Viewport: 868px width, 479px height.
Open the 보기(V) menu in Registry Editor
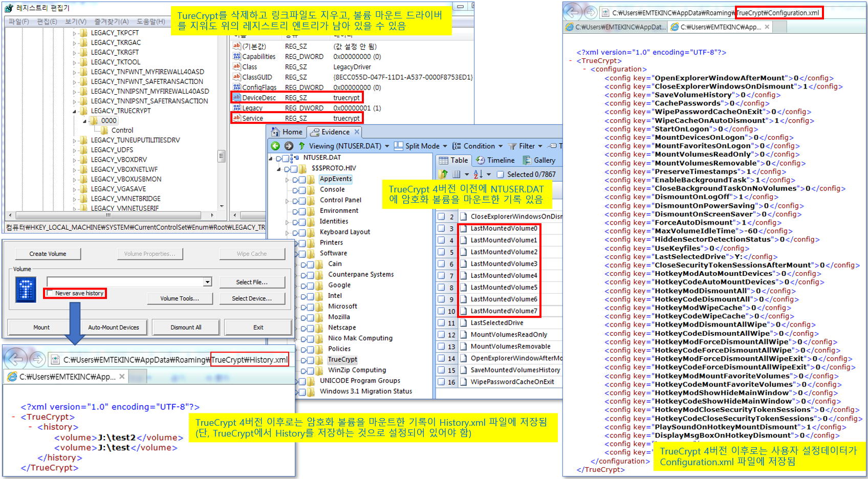[76, 21]
